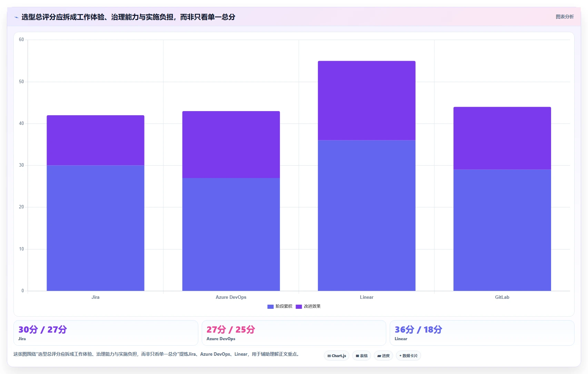Click the 进度 tag chip
588x374 pixels.
383,356
